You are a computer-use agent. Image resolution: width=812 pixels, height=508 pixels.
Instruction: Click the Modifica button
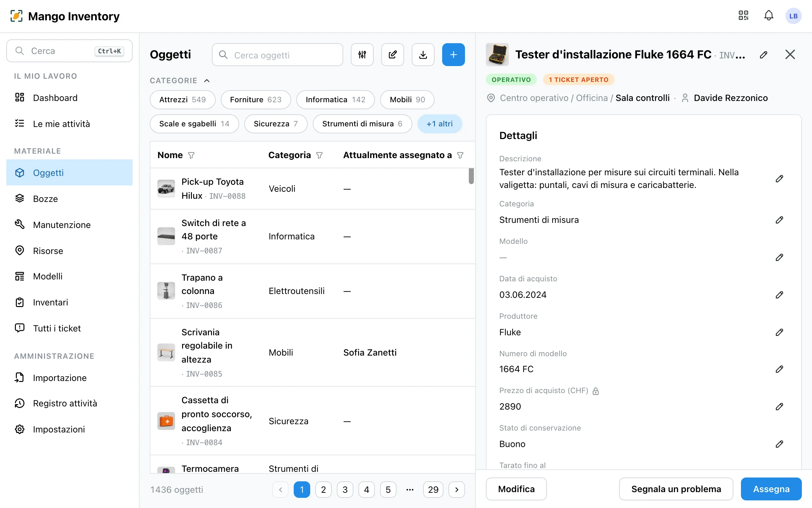click(x=516, y=489)
